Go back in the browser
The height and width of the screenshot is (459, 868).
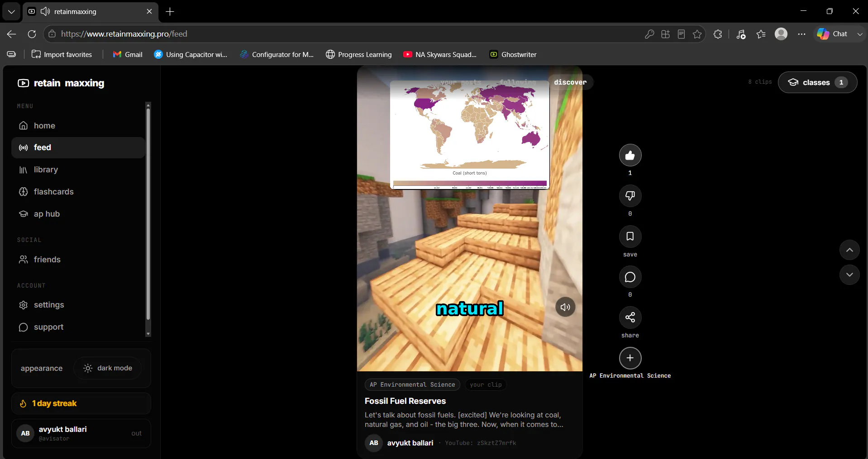click(12, 34)
